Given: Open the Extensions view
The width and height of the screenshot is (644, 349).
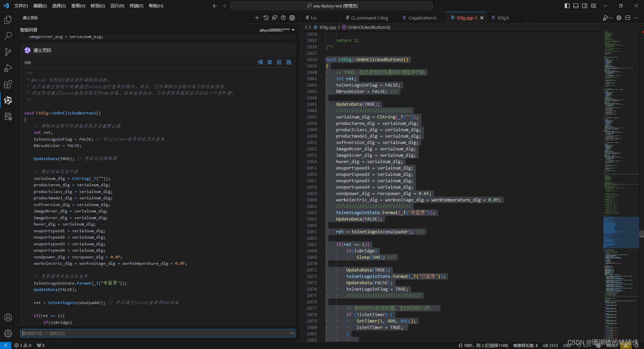Looking at the screenshot, I should coord(8,84).
